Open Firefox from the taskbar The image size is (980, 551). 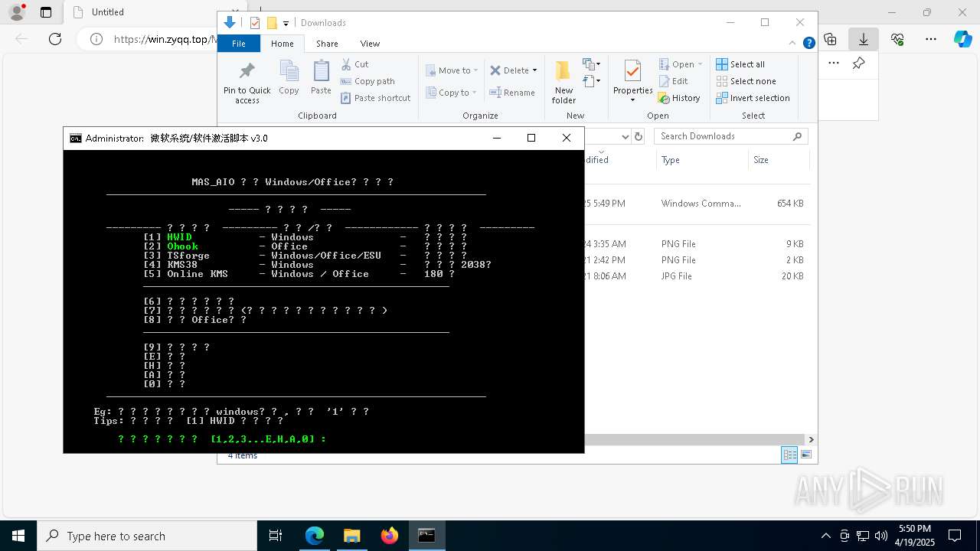click(389, 536)
